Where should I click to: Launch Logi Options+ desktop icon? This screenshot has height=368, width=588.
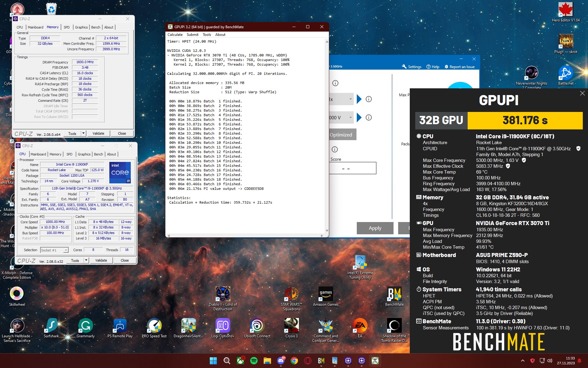pos(223,328)
